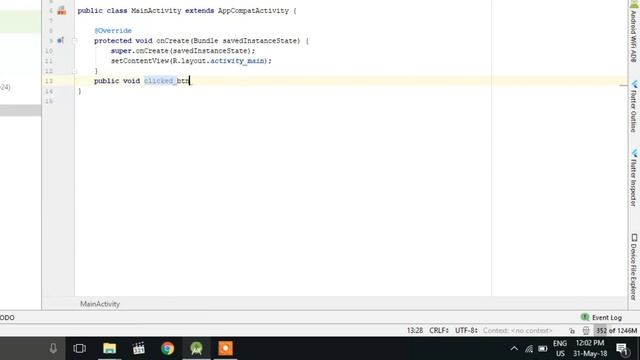This screenshot has width=640, height=360.
Task: Open the Flutter Outline side tab
Action: pyautogui.click(x=634, y=107)
